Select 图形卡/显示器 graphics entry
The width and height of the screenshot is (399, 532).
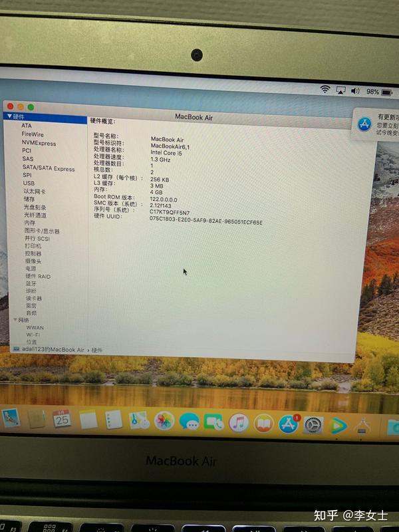pyautogui.click(x=42, y=231)
